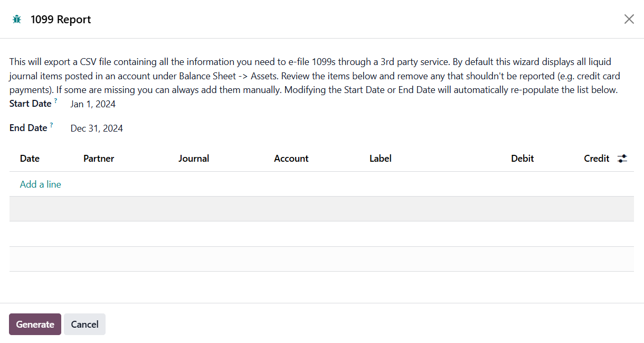Sort by the Credit column header
This screenshot has height=343, width=644.
(596, 159)
